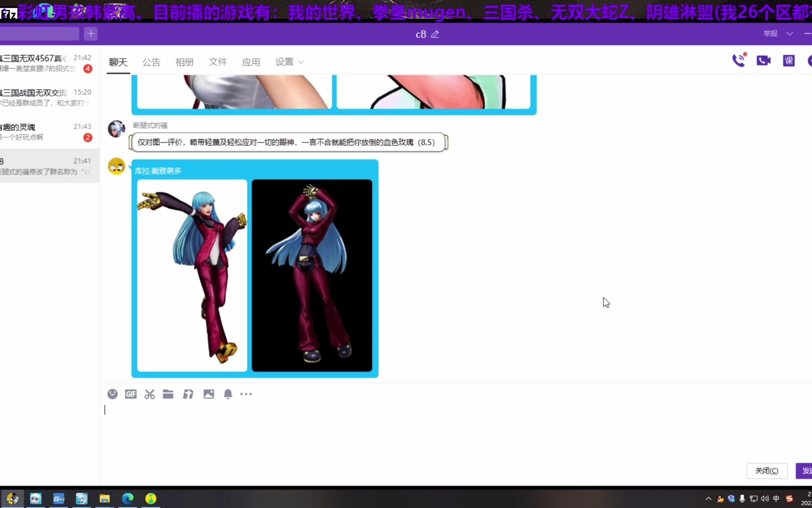This screenshot has height=508, width=812.
Task: Click the plus button beside search
Action: coord(91,34)
